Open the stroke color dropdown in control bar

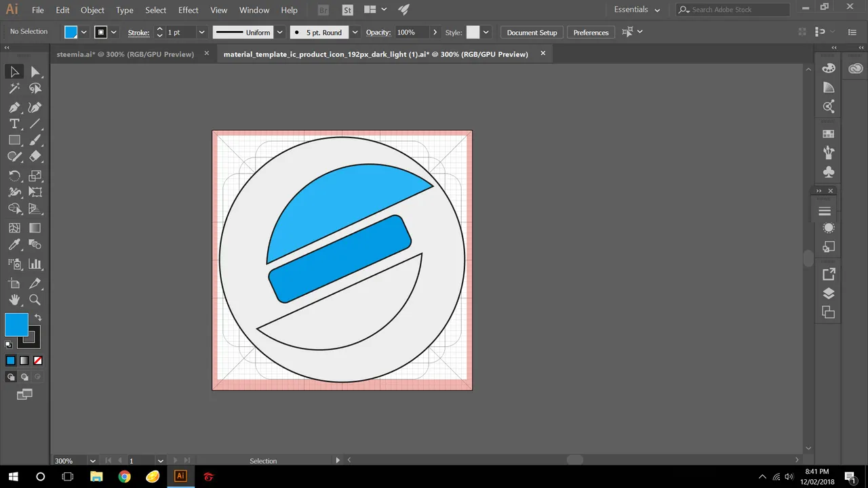[113, 32]
